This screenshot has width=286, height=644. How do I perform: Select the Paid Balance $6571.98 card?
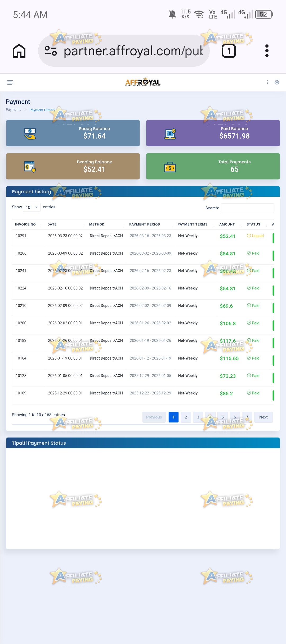click(213, 133)
